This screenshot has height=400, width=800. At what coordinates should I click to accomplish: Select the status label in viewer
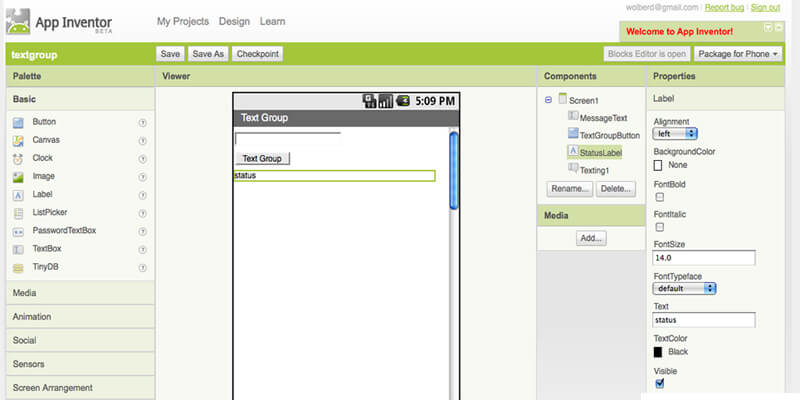[x=334, y=176]
